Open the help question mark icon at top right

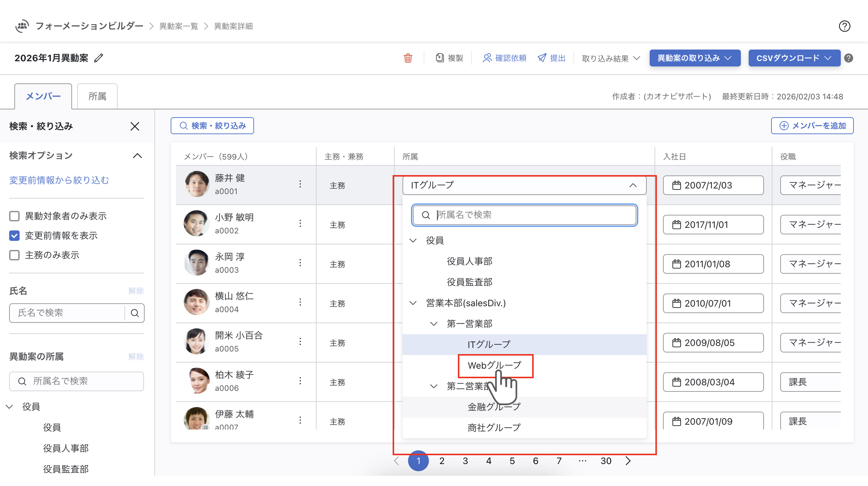click(x=844, y=26)
